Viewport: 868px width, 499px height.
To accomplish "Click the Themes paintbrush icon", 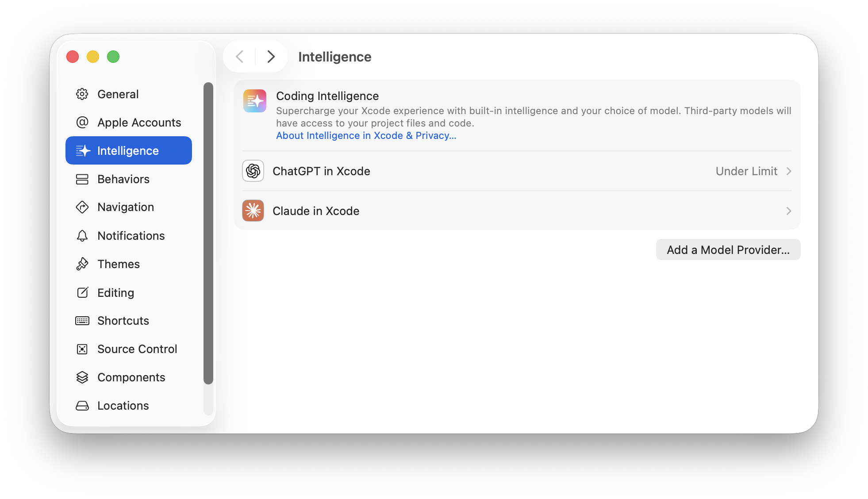I will click(x=82, y=264).
